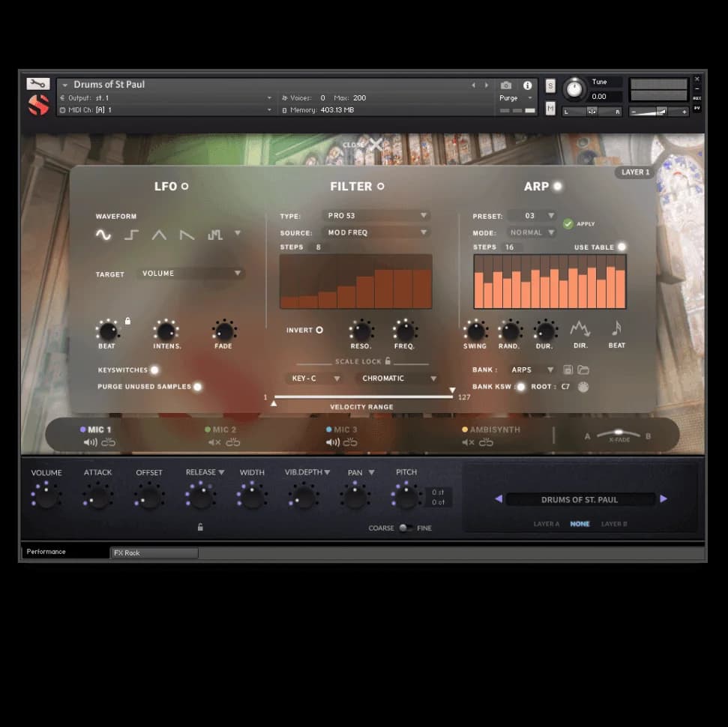728x727 pixels.
Task: Enable the Use Table toggle
Action: click(622, 247)
